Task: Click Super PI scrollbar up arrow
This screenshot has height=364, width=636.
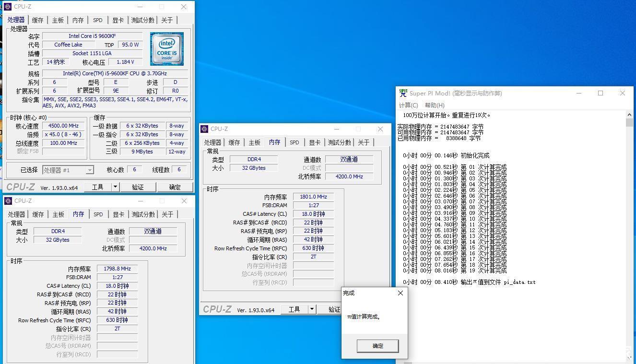Action: [629, 115]
